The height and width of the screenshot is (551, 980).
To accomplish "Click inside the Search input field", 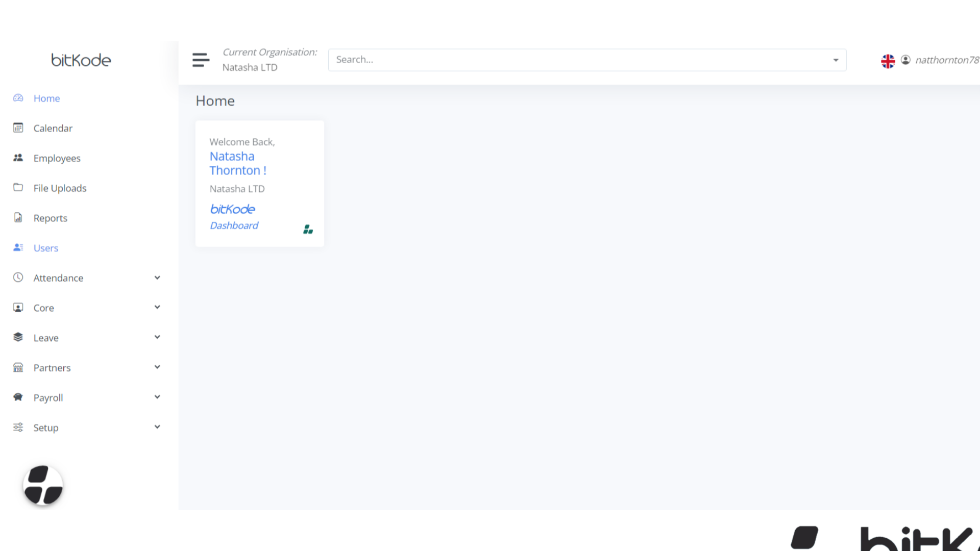I will (510, 60).
